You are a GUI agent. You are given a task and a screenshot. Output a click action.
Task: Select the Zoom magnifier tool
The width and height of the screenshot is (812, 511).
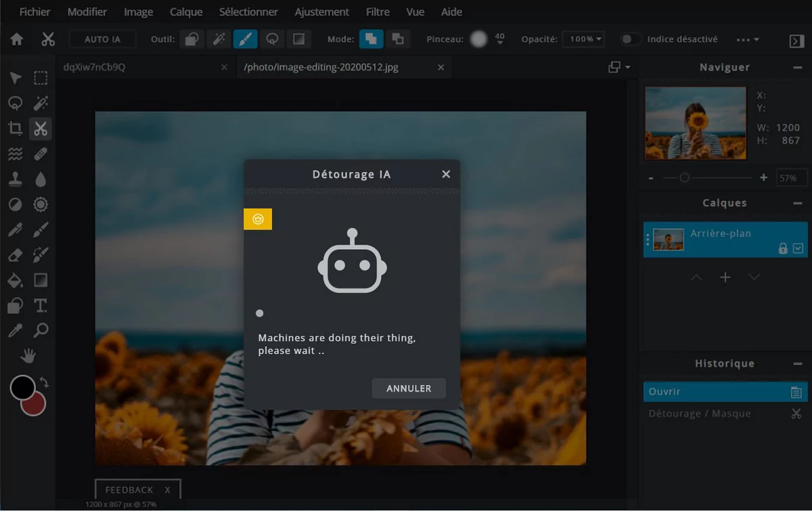41,330
